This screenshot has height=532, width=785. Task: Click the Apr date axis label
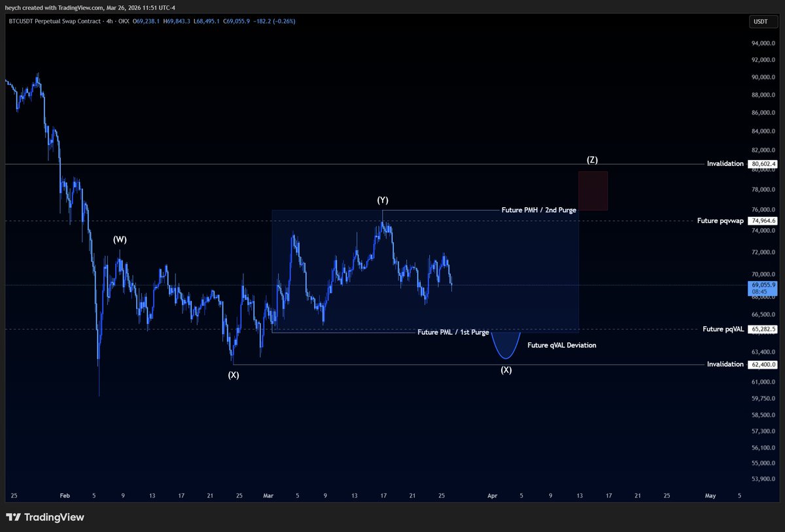coord(493,495)
